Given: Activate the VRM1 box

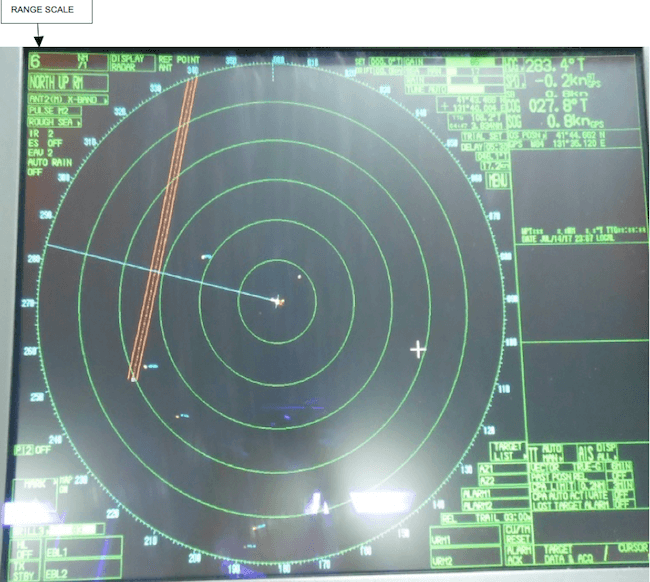Looking at the screenshot, I should [465, 536].
